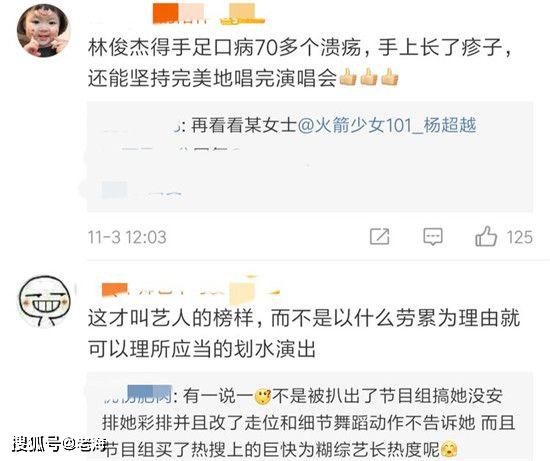
Task: Expand the blurred more-replies line in first reply box
Action: click(x=142, y=191)
